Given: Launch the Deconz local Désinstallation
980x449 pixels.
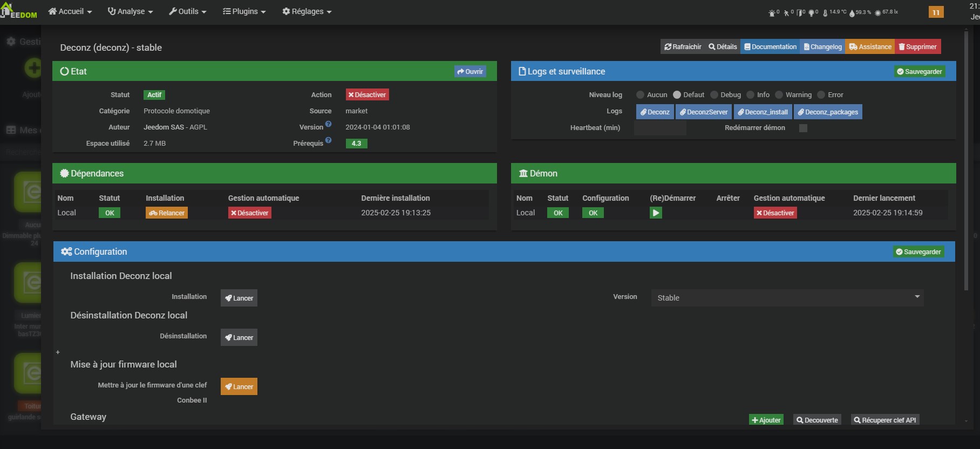Looking at the screenshot, I should coord(239,337).
